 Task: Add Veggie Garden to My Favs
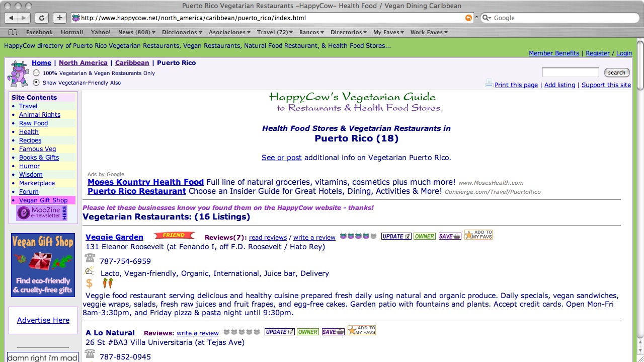[x=478, y=235]
